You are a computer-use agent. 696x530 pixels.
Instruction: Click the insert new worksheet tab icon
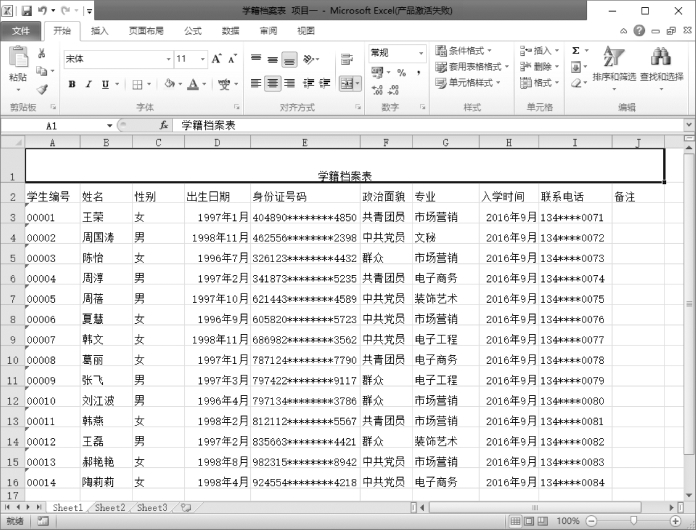[186, 507]
